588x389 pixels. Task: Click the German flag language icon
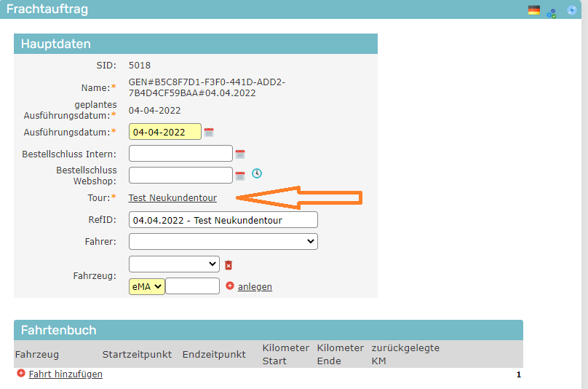tap(534, 10)
